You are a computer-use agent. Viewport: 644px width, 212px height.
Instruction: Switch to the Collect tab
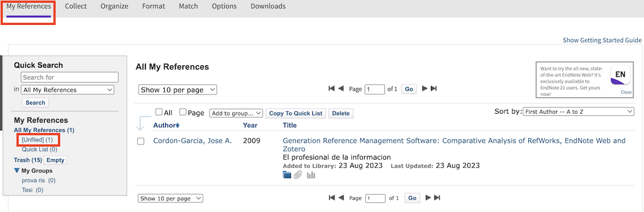coord(76,6)
